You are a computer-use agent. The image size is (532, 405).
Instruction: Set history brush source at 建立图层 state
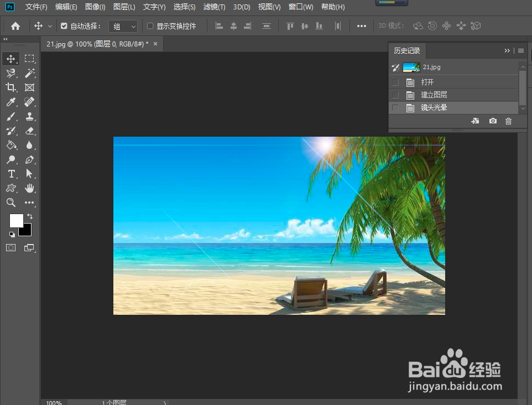pyautogui.click(x=395, y=95)
